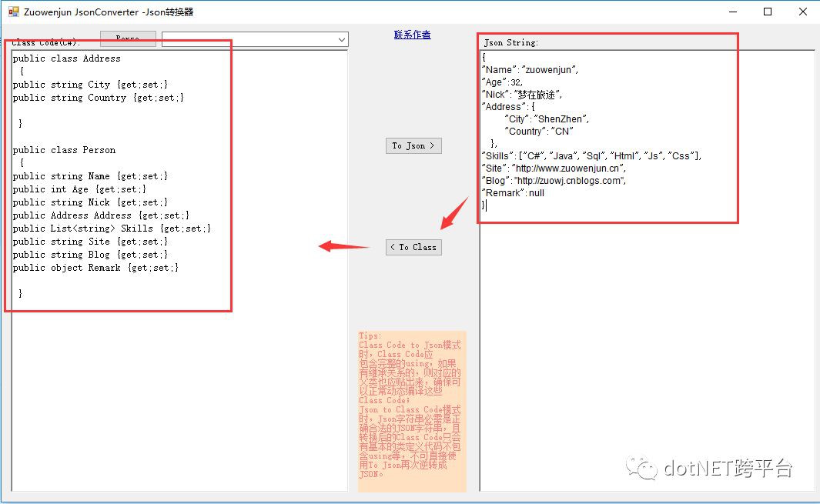Click the line 'public Address Address {get;set;}'
The width and height of the screenshot is (820, 504).
tap(101, 215)
